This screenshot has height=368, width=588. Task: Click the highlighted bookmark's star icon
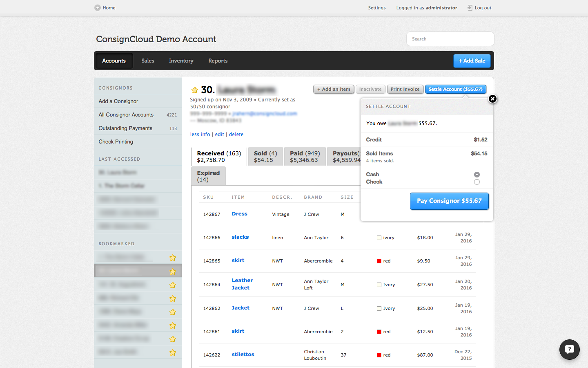(x=173, y=272)
